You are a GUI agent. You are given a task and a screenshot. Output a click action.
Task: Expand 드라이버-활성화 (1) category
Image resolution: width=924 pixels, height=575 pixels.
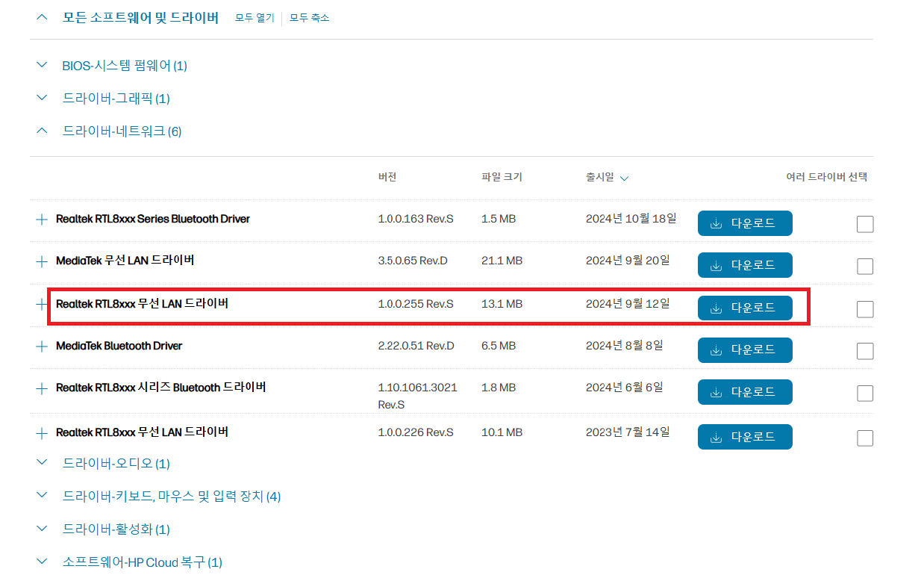pos(42,529)
